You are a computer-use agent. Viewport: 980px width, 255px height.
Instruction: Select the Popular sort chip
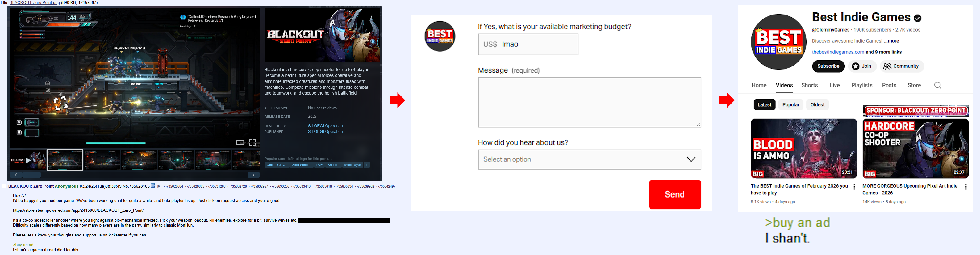pos(791,105)
